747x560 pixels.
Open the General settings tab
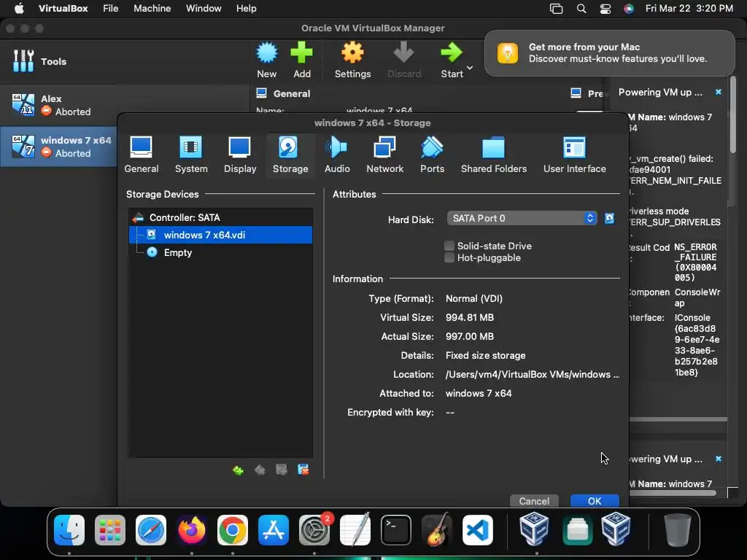(141, 155)
